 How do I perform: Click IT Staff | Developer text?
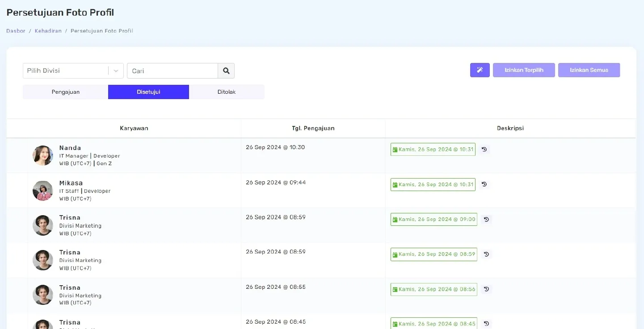[x=85, y=191]
